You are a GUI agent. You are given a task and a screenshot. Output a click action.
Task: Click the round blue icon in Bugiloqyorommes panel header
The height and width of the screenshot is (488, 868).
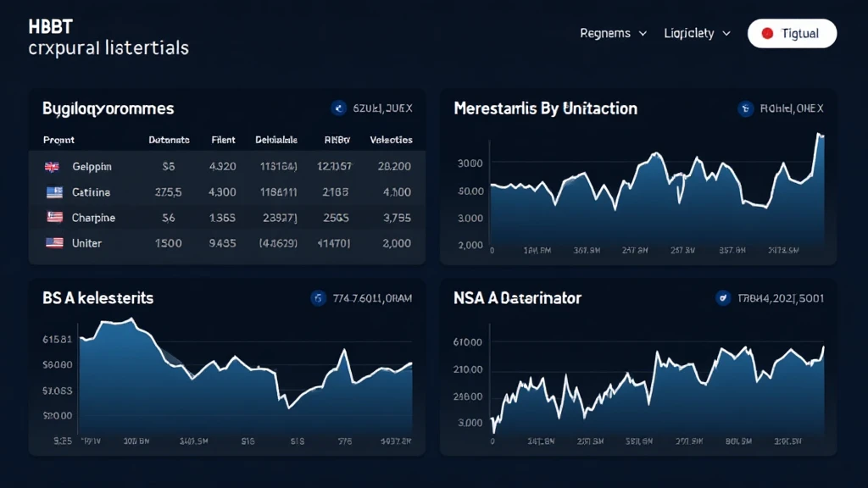click(x=338, y=108)
